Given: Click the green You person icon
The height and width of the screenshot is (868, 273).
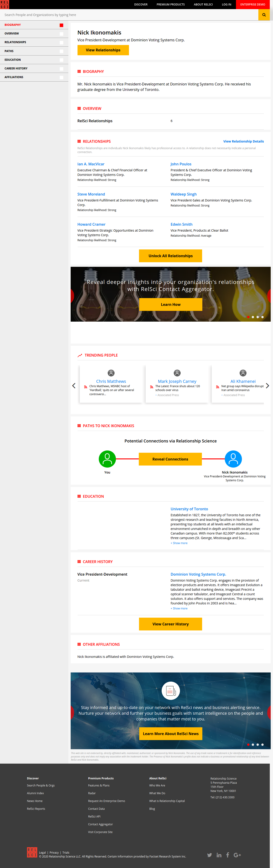Looking at the screenshot, I should 107,459.
